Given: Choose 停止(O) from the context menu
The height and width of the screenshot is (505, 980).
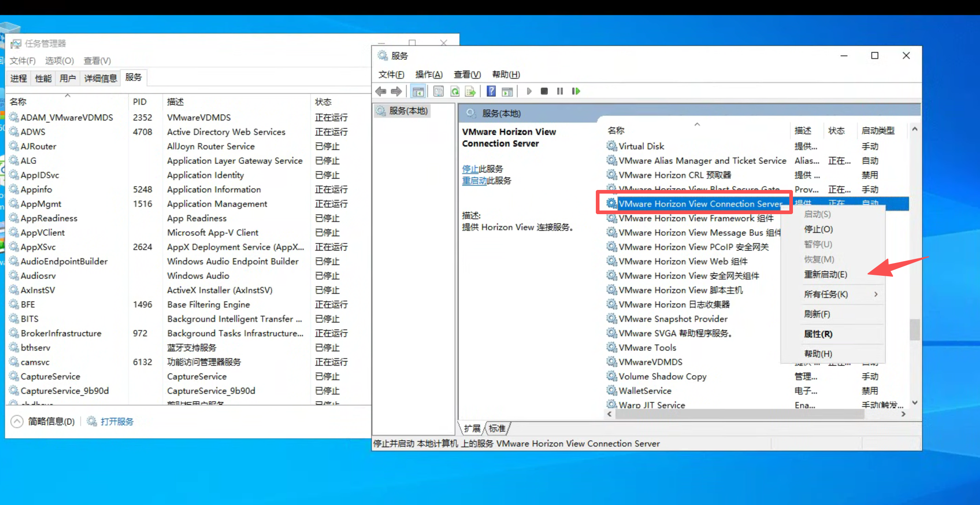Looking at the screenshot, I should click(x=818, y=229).
